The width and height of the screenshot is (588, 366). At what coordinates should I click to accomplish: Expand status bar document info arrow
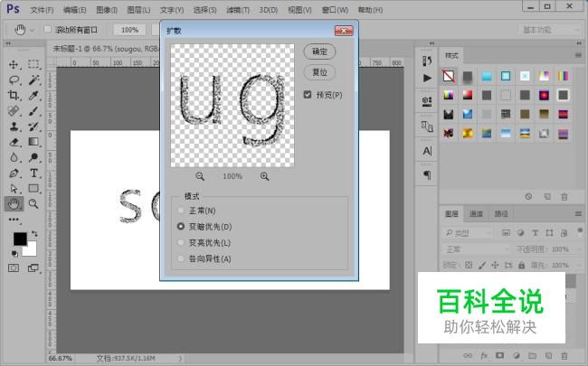180,359
